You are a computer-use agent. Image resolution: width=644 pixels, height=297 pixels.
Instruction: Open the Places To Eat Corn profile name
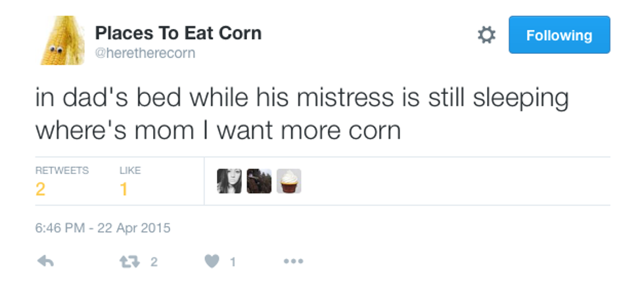click(177, 33)
